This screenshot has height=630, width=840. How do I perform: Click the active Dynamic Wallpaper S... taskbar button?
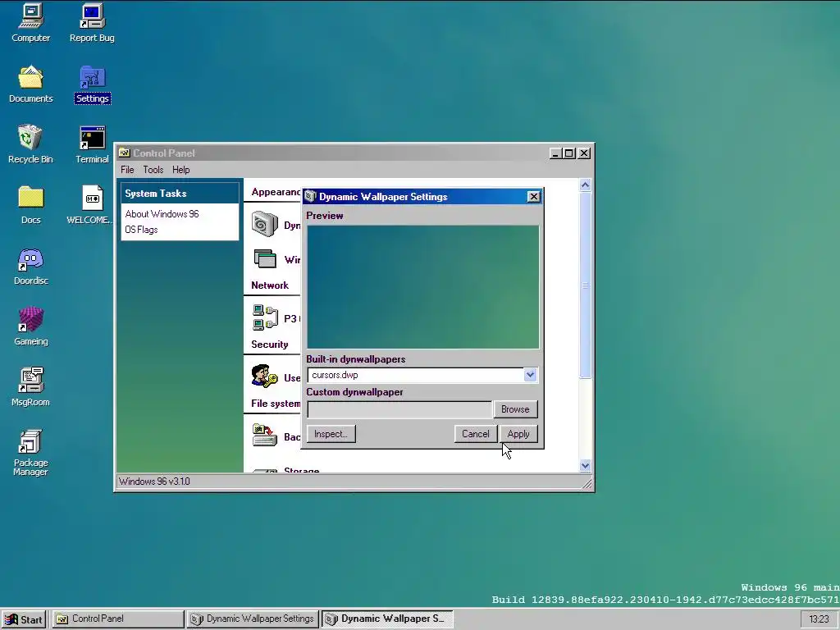click(x=387, y=619)
